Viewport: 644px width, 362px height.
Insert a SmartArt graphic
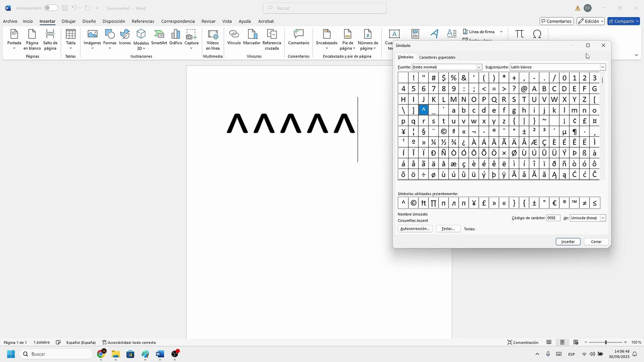(x=159, y=38)
